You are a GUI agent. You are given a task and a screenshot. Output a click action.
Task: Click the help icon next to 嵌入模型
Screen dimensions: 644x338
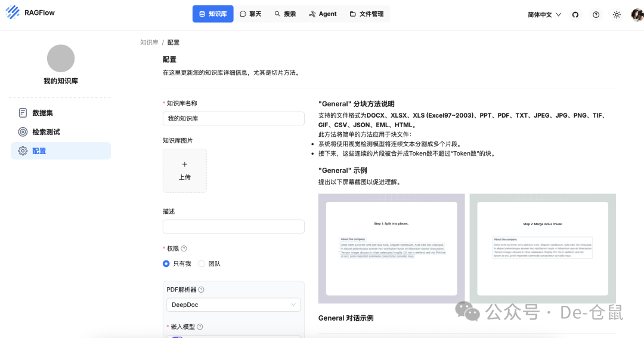click(x=200, y=327)
